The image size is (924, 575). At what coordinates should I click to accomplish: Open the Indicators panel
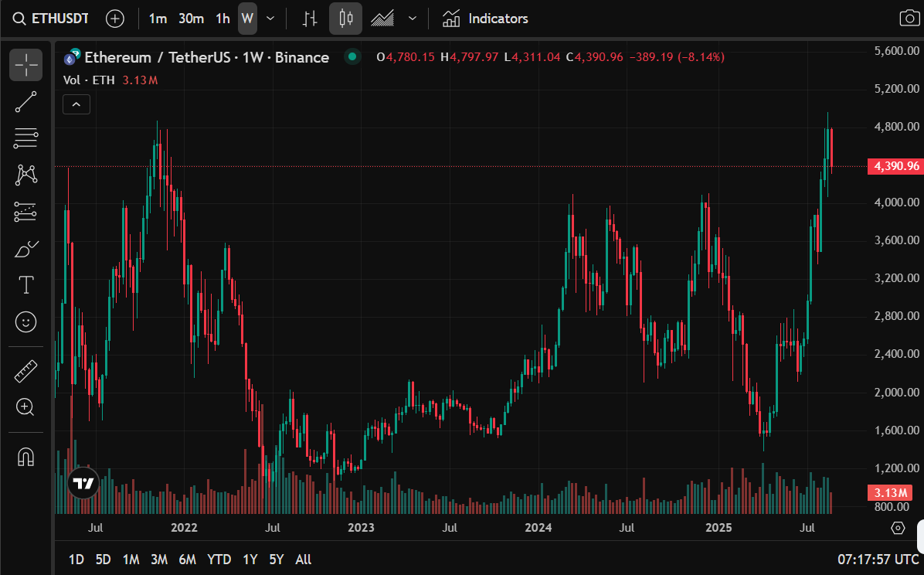(x=485, y=19)
